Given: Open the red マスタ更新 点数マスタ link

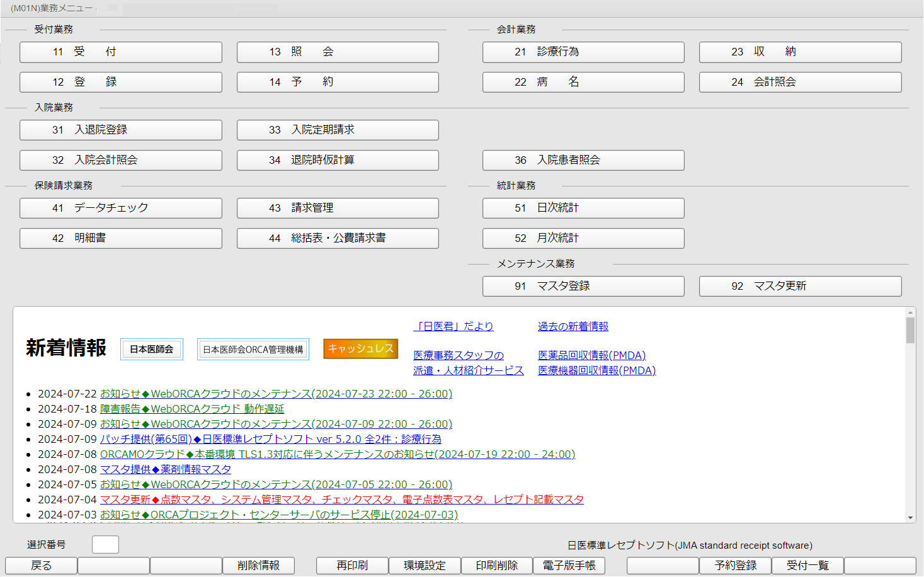Looking at the screenshot, I should click(342, 500).
